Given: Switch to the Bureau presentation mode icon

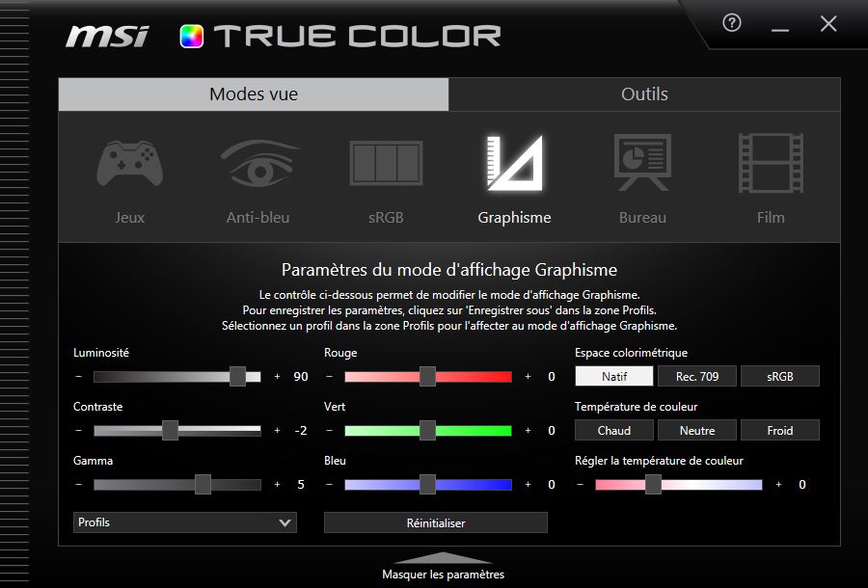Looking at the screenshot, I should pos(642,164).
